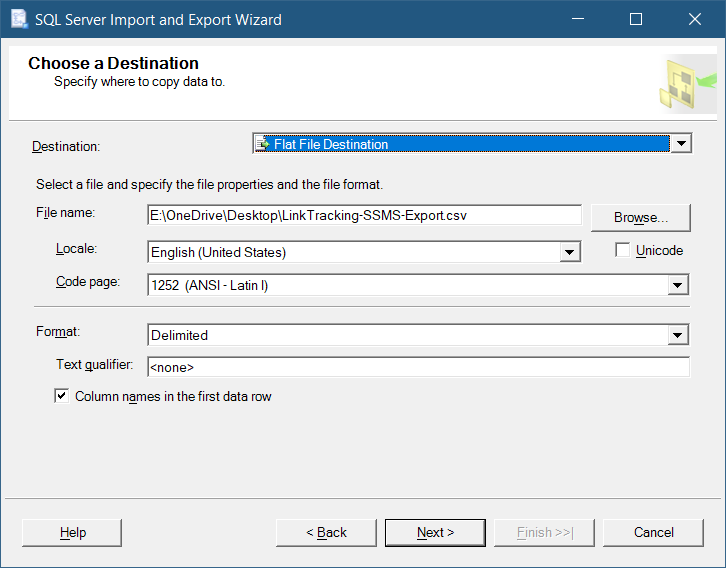
Task: Click the Code page label
Action: coord(88,281)
